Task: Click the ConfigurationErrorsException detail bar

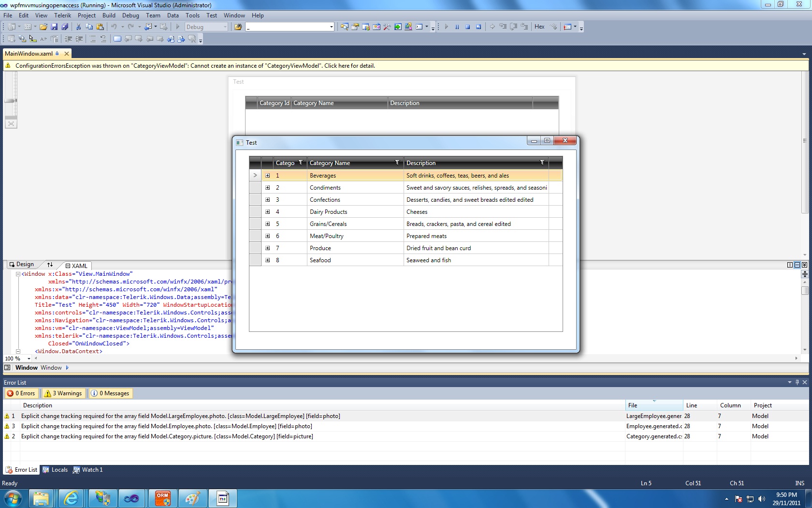Action: [406, 66]
